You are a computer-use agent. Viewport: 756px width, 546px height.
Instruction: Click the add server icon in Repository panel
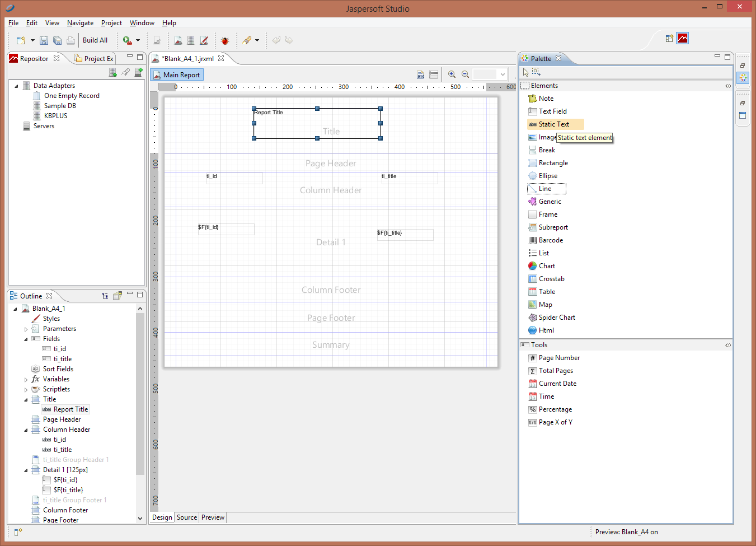coord(138,72)
